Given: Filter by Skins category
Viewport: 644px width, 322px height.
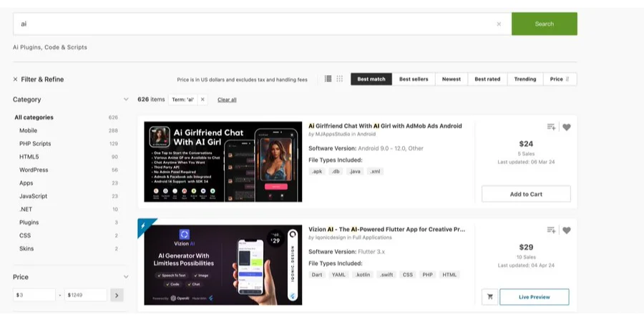Looking at the screenshot, I should pyautogui.click(x=26, y=249).
